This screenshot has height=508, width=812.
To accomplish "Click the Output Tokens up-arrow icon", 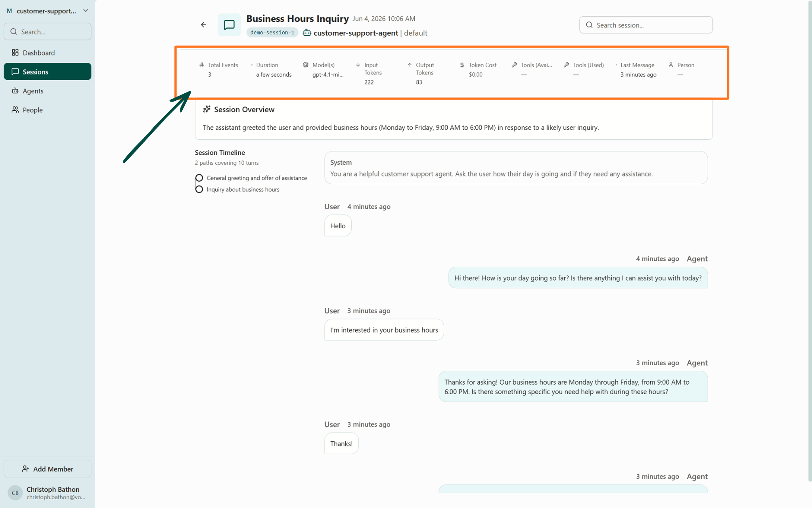I will click(x=410, y=65).
